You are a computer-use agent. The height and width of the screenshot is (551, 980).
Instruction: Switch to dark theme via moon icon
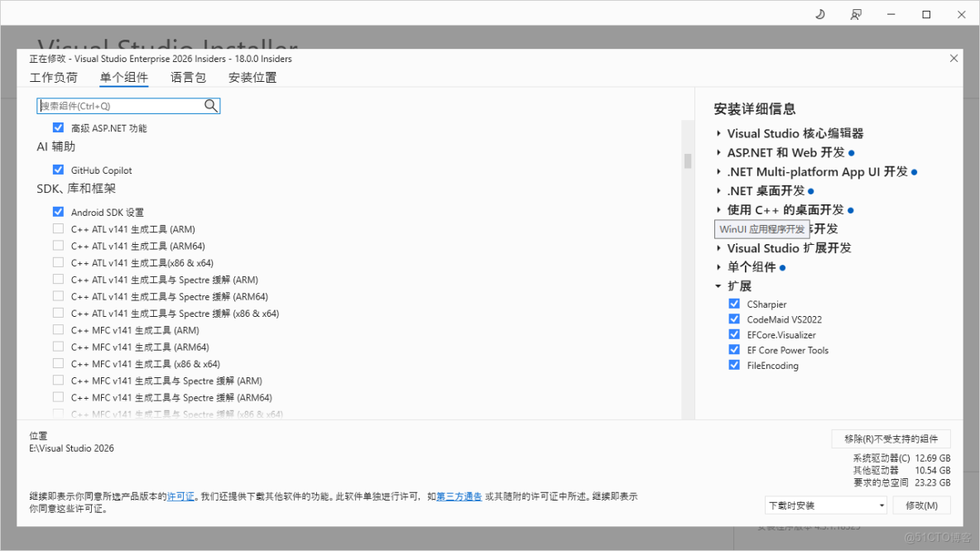pyautogui.click(x=819, y=14)
